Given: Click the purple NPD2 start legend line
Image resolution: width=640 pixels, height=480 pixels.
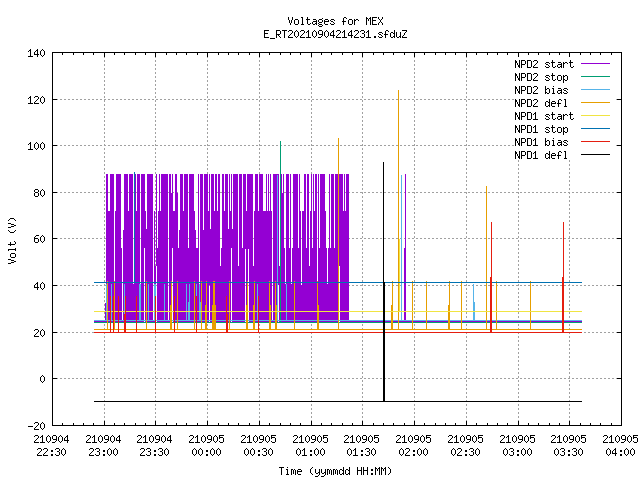Looking at the screenshot, I should pos(596,64).
